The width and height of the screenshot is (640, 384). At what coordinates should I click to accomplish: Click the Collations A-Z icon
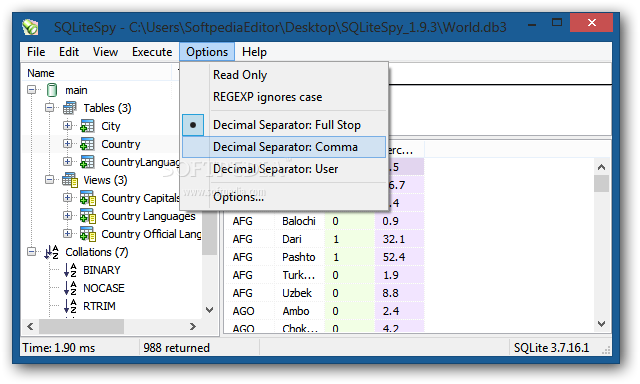tap(51, 252)
